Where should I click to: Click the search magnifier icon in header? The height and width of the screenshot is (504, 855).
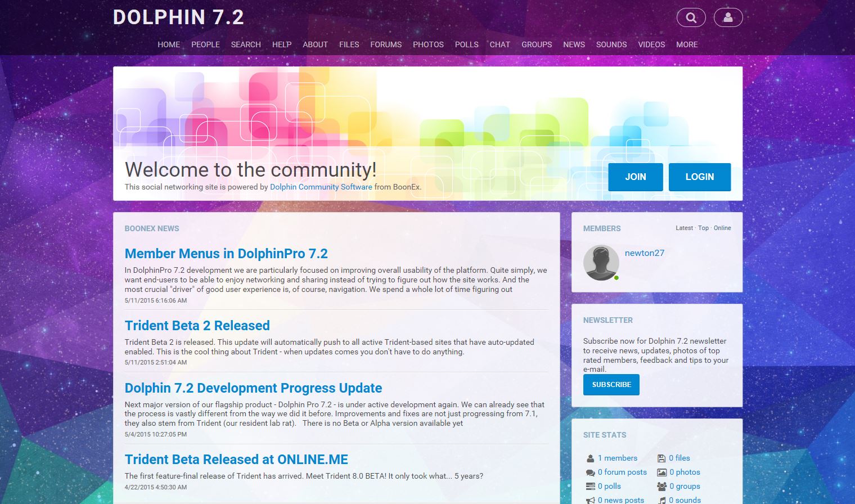pos(691,17)
